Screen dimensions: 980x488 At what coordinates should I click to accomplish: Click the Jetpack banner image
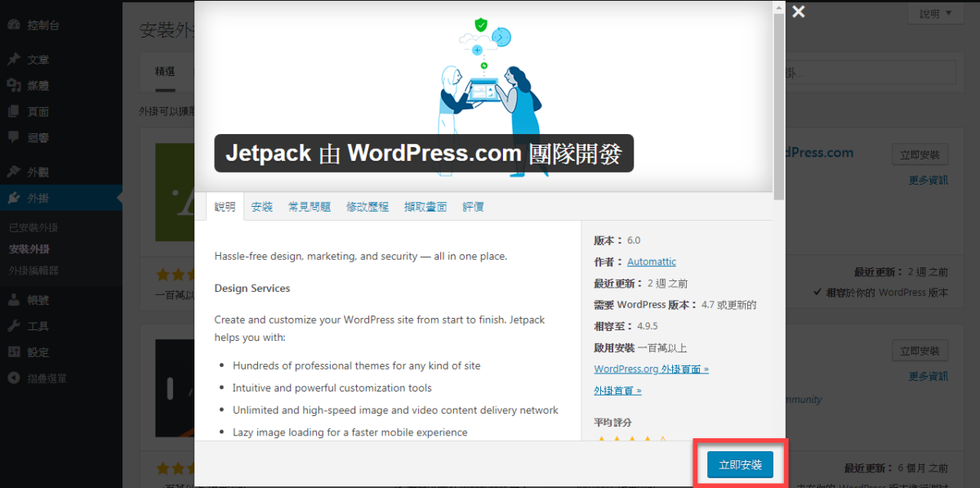(483, 96)
